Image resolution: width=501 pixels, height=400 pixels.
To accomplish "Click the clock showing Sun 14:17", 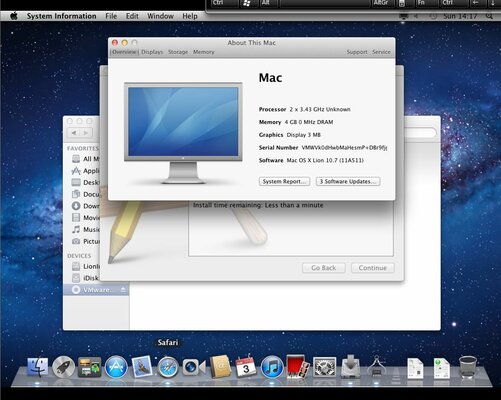I will click(x=460, y=16).
